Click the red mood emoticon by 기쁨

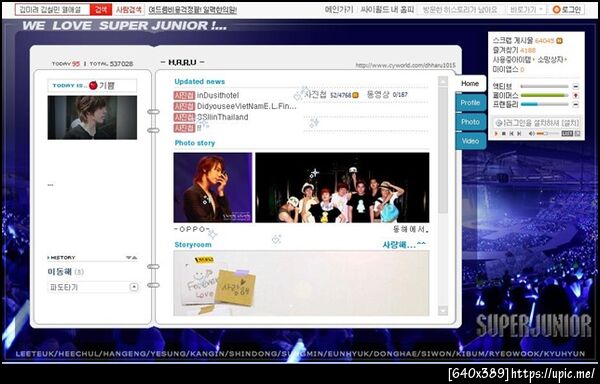[x=93, y=85]
